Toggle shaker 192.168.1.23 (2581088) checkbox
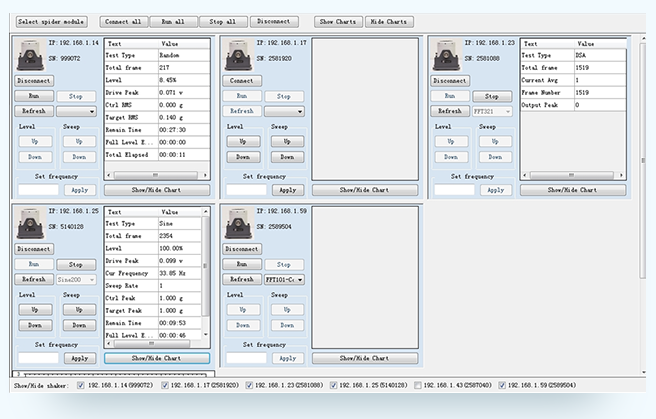The image size is (656, 419). (x=249, y=385)
